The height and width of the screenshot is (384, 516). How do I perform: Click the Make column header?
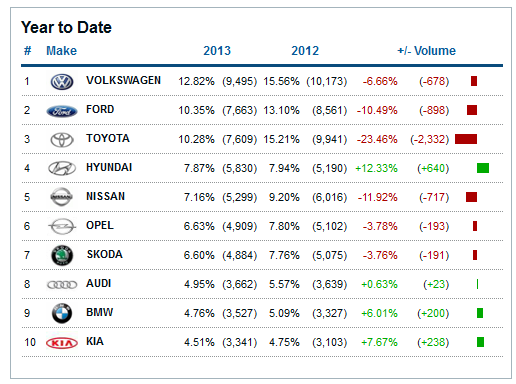61,51
